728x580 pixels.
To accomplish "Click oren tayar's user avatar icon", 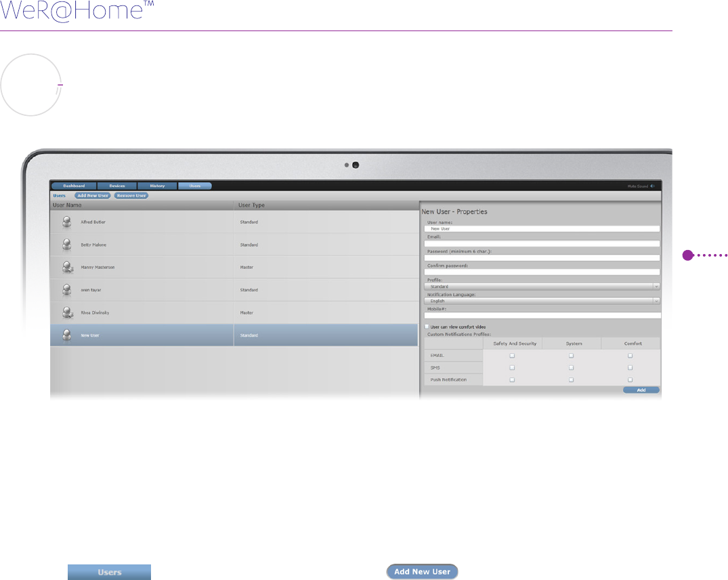I will 67,290.
